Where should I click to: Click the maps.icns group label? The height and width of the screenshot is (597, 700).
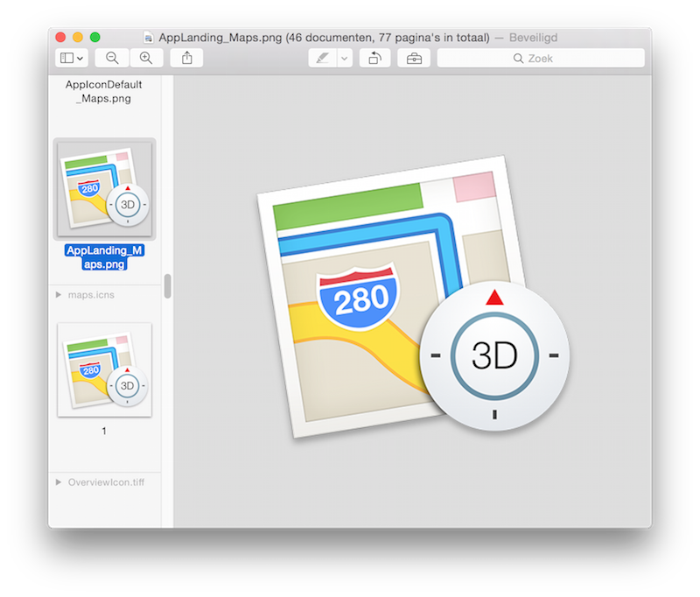[91, 295]
